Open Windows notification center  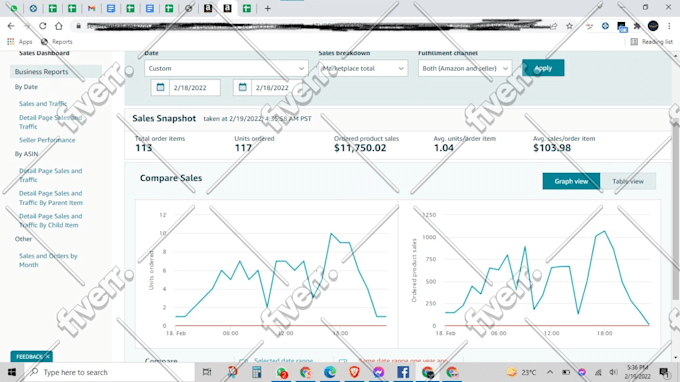coord(664,372)
